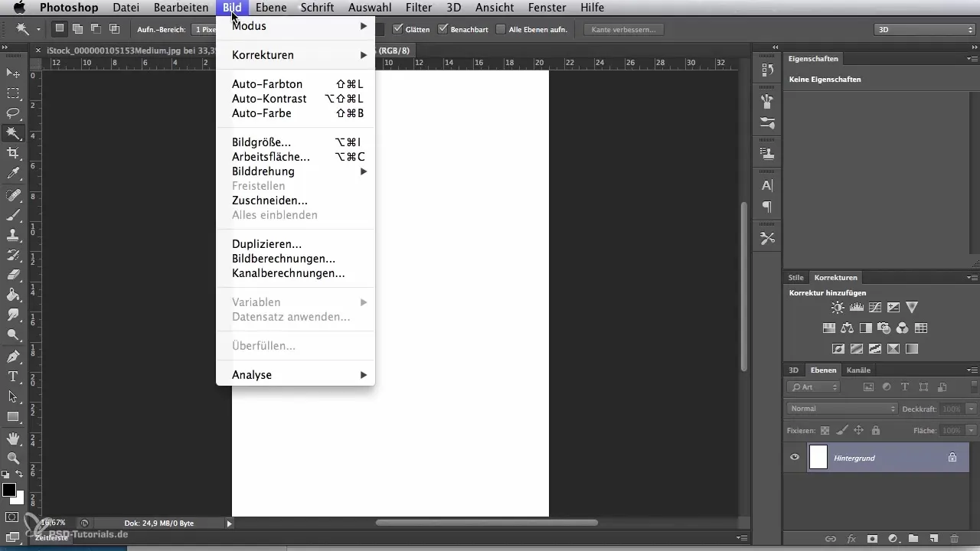This screenshot has height=551, width=980.
Task: Expand the Bilddrehung submenu
Action: click(296, 171)
